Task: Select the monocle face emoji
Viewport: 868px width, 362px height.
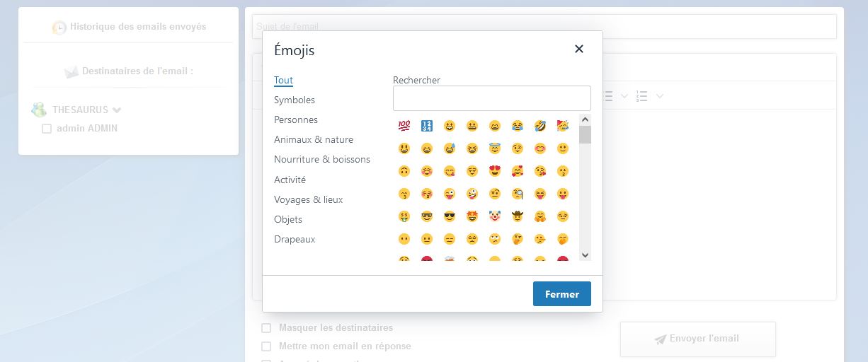Action: (x=518, y=194)
